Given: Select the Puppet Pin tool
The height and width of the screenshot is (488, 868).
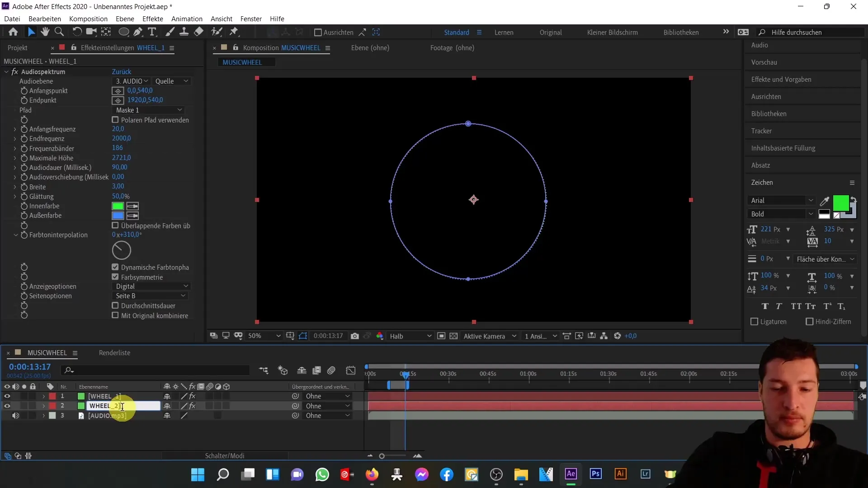Looking at the screenshot, I should [234, 32].
